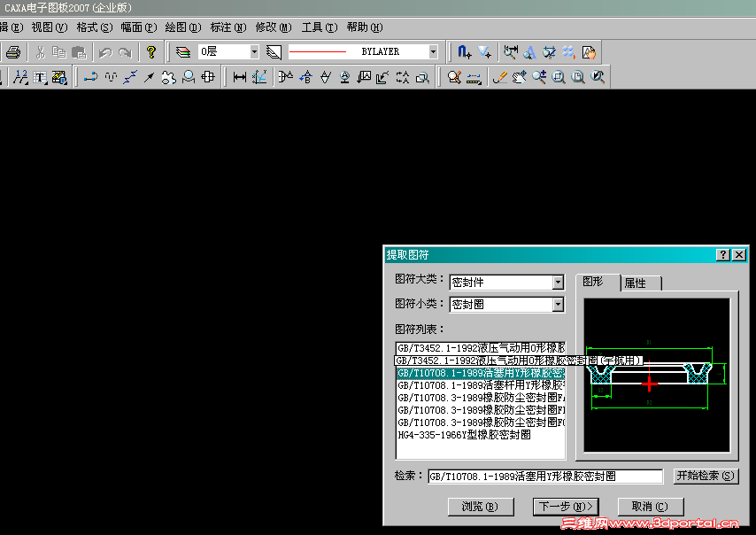This screenshot has width=756, height=535.
Task: Click the 开始检索(S) button
Action: click(x=706, y=477)
